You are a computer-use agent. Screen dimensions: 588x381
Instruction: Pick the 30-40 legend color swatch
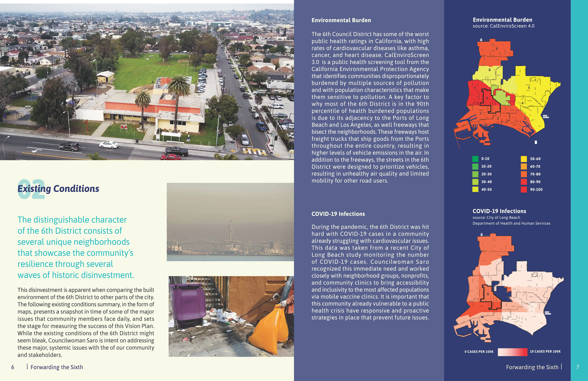click(x=475, y=182)
